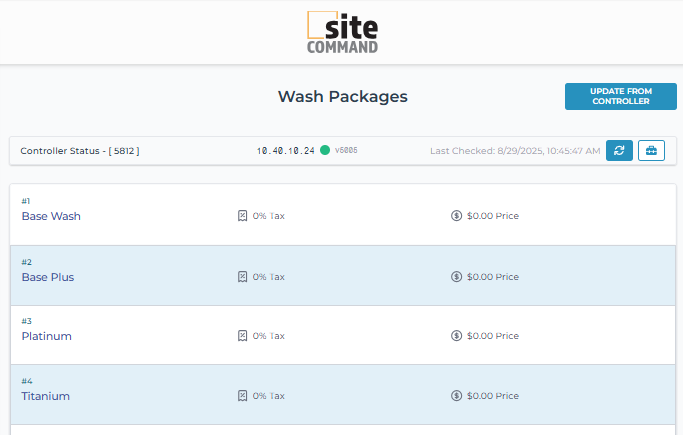
Task: Click the tax icon for Titanium
Action: pos(242,396)
